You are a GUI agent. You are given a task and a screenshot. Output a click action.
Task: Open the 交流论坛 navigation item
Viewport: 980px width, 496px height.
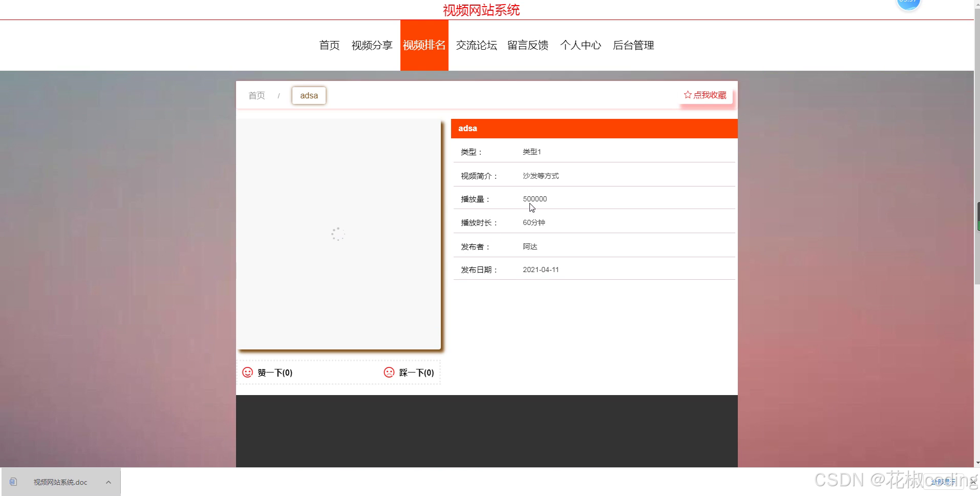click(x=476, y=45)
